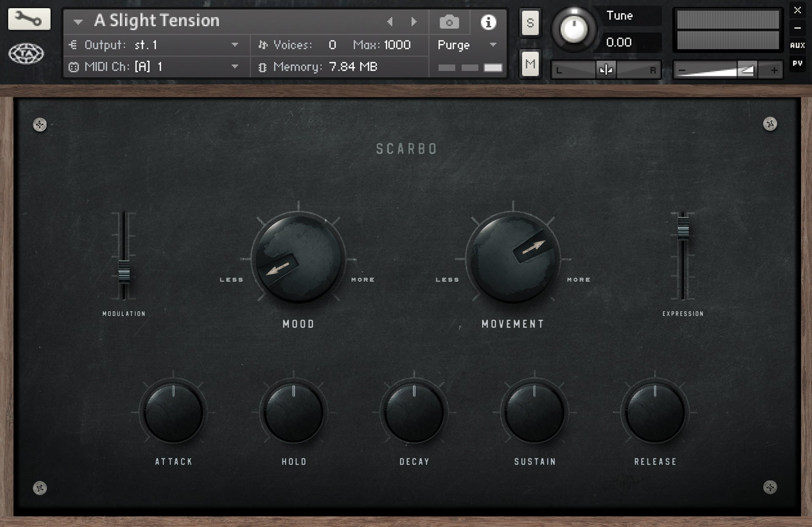The width and height of the screenshot is (812, 527).
Task: Open the MIDI Ch [A] 1 dropdown
Action: (x=235, y=66)
